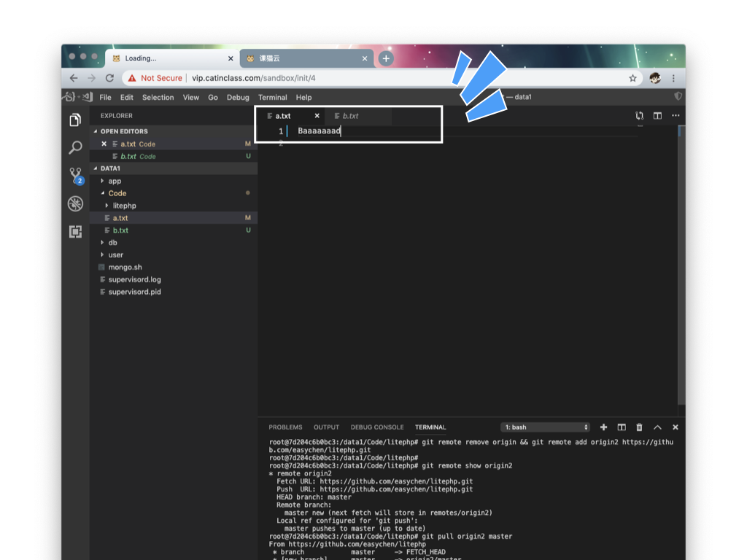Open the Terminal menu in menu bar

[x=272, y=97]
